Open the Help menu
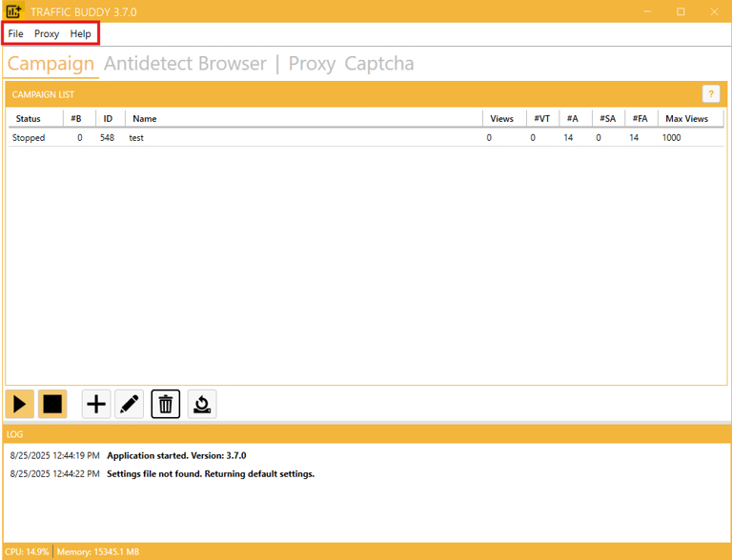 tap(81, 33)
